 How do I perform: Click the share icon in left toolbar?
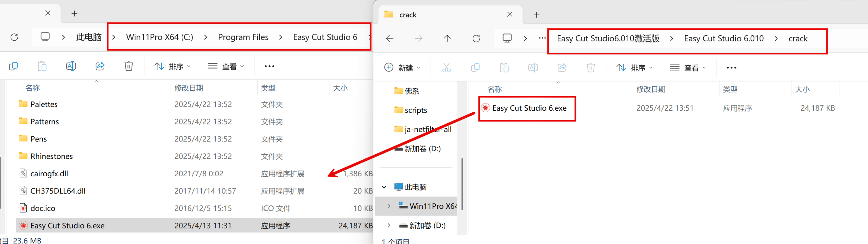tap(100, 66)
